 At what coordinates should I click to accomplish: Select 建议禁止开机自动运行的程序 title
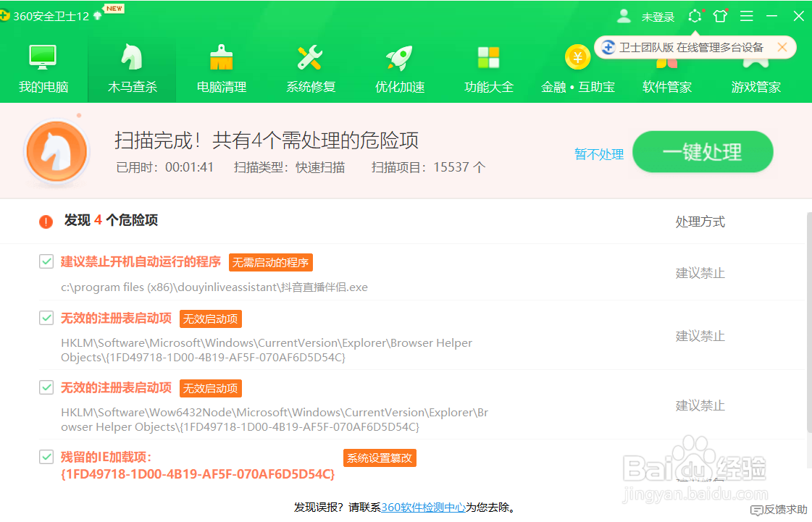point(141,262)
